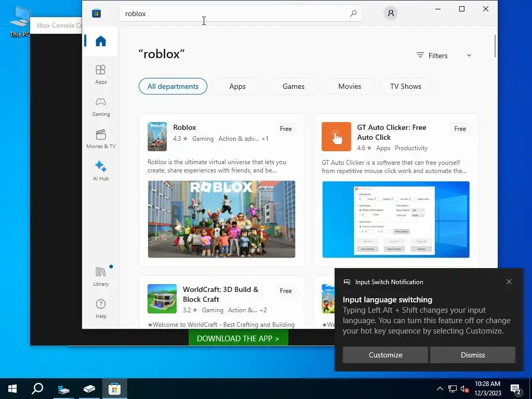Open the Gaming section in sidebar
This screenshot has height=399, width=532.
101,107
